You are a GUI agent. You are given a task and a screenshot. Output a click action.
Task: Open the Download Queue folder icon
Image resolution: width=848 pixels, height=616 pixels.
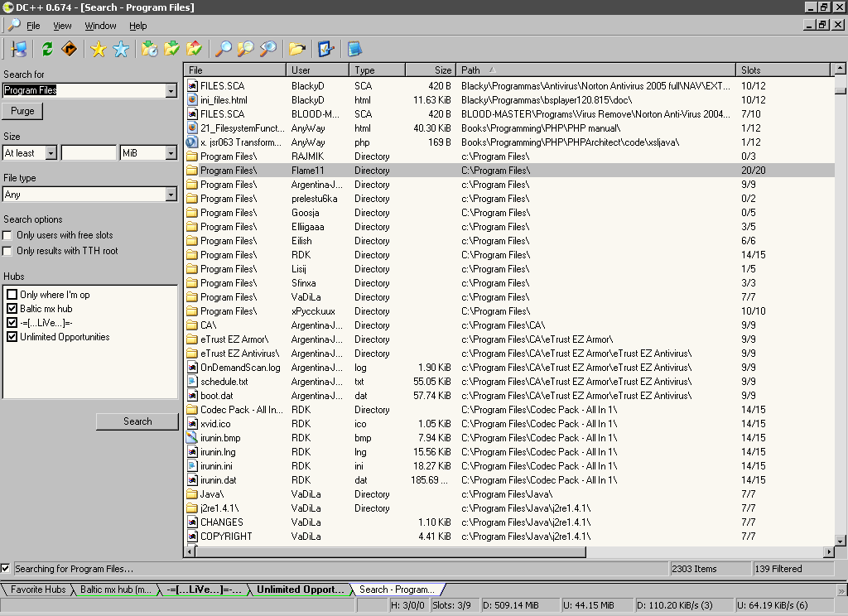[x=149, y=50]
